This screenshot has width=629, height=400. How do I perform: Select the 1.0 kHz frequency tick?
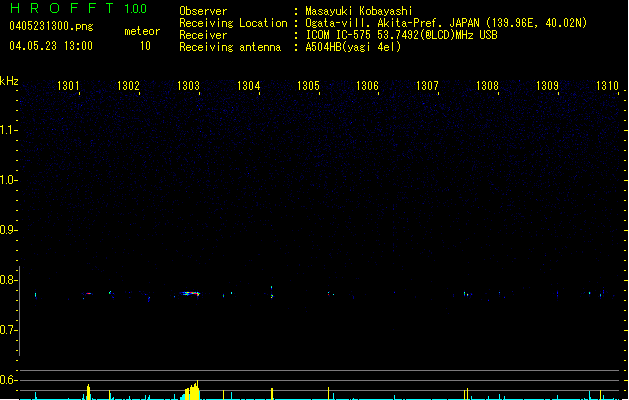point(9,180)
